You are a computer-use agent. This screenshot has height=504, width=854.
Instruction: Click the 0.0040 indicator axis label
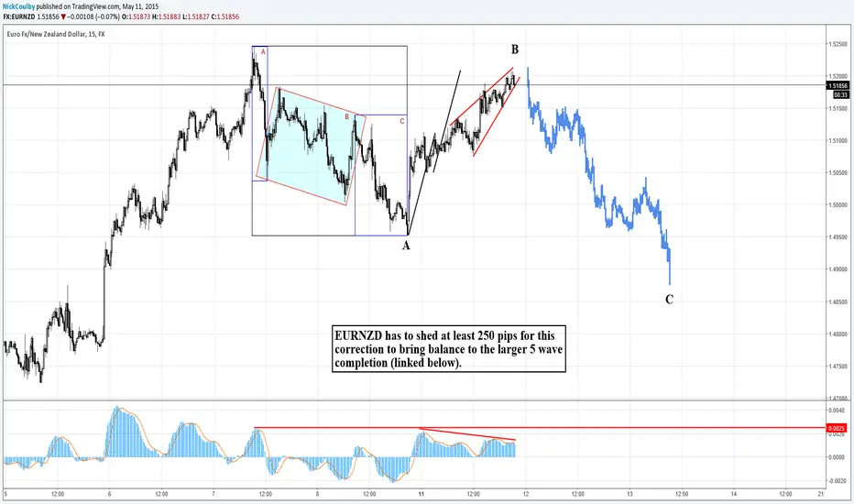(837, 410)
